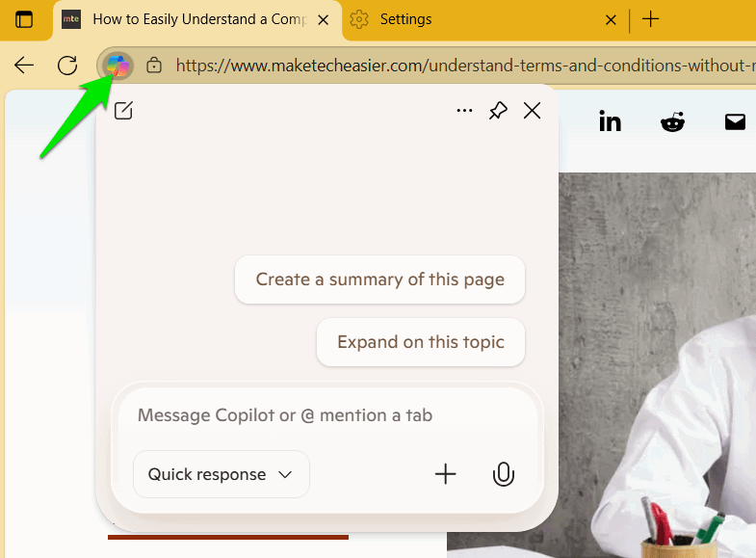This screenshot has width=756, height=558.
Task: Expand the Quick response mode dropdown
Action: click(x=221, y=474)
